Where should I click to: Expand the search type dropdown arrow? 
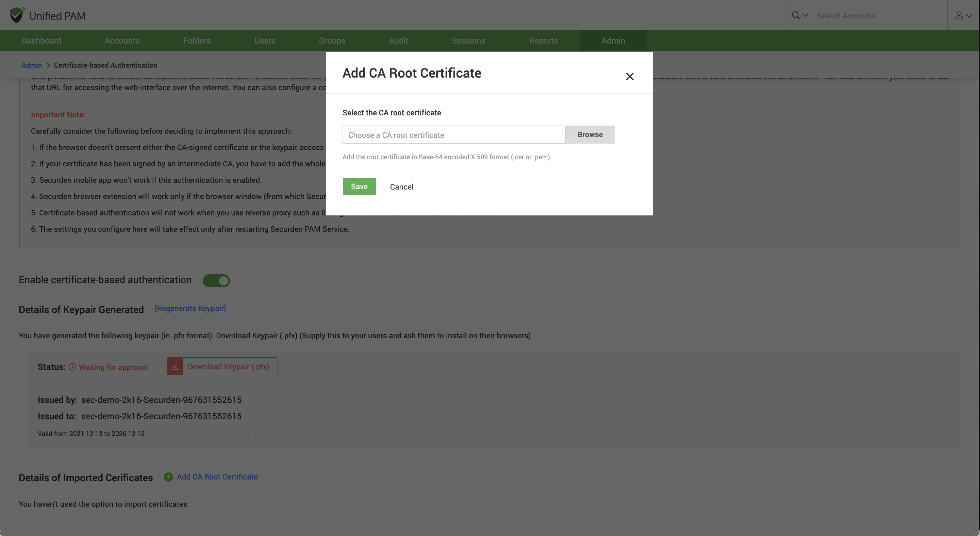(805, 15)
